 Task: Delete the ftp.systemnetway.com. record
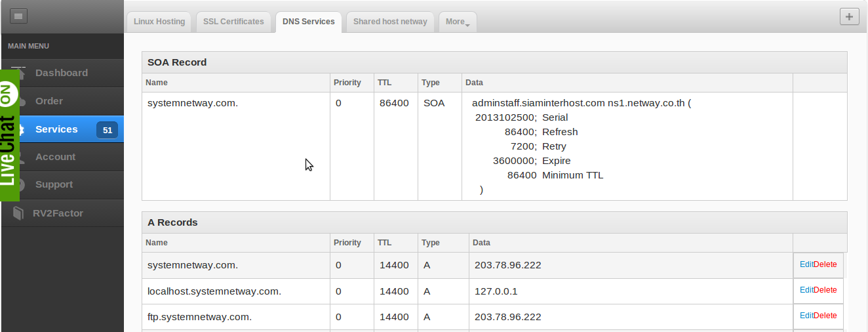tap(825, 316)
